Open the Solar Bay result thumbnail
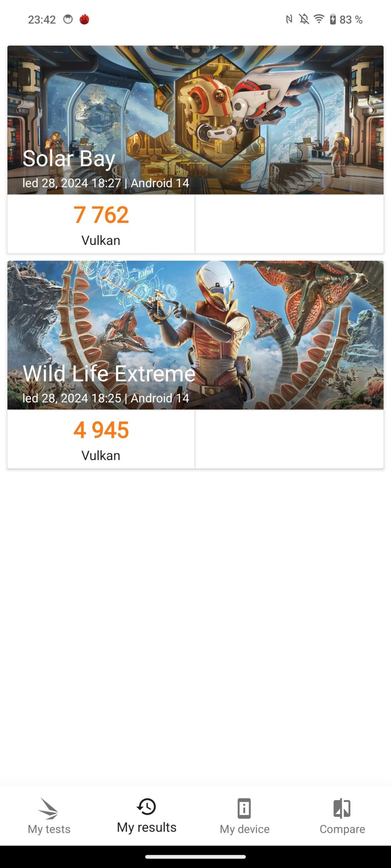The height and width of the screenshot is (868, 391). (195, 120)
